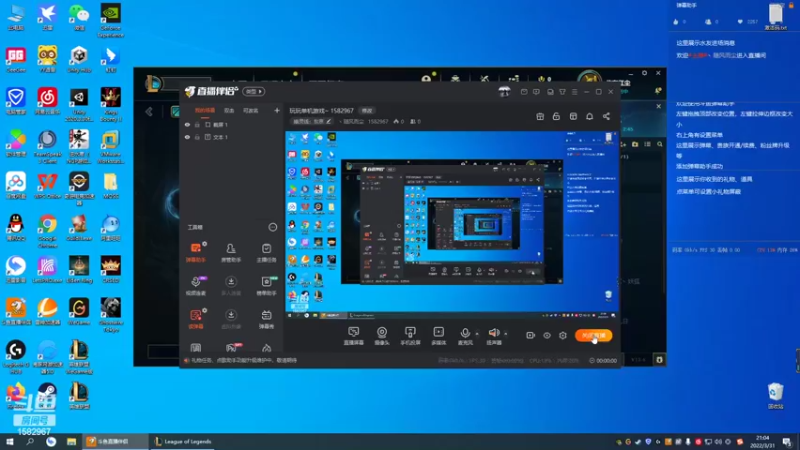Click the skin (shirt) icon in title bar
This screenshot has width=800, height=450.
coord(562,92)
